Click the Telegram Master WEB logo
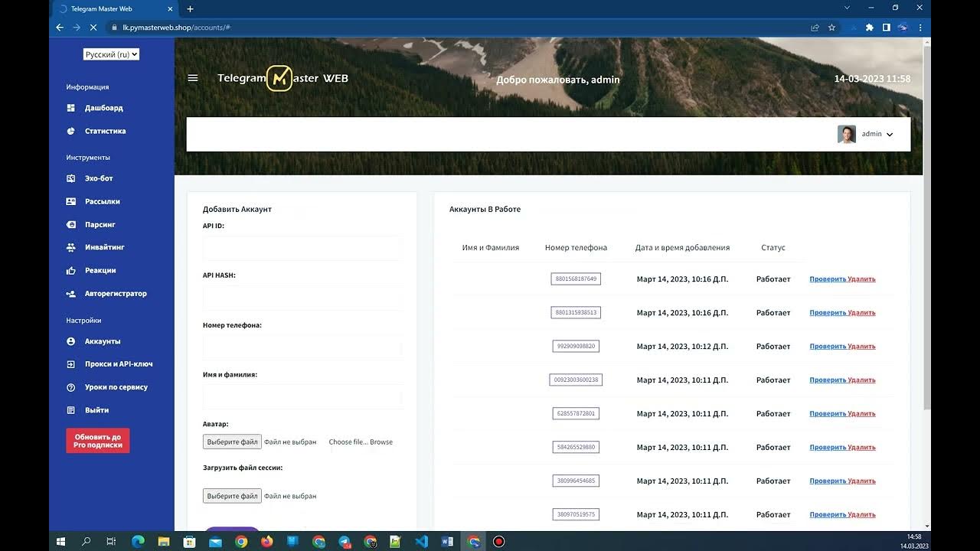The image size is (980, 551). 283,78
